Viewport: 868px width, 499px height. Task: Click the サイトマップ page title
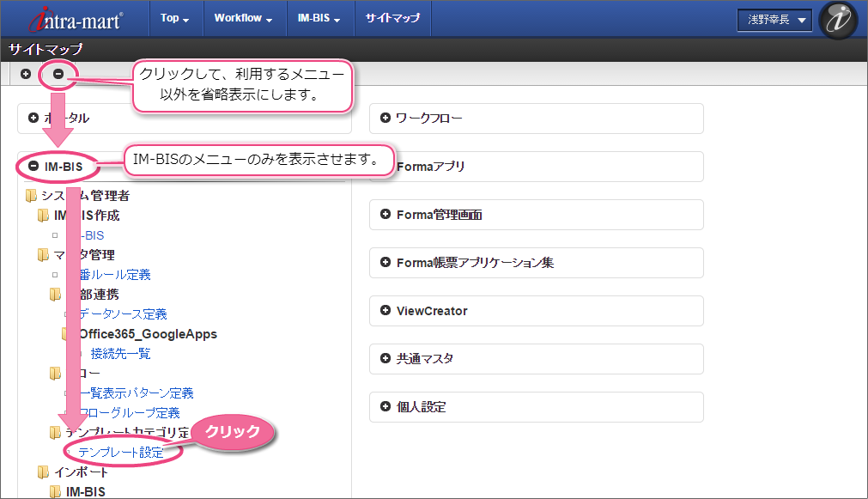point(46,49)
